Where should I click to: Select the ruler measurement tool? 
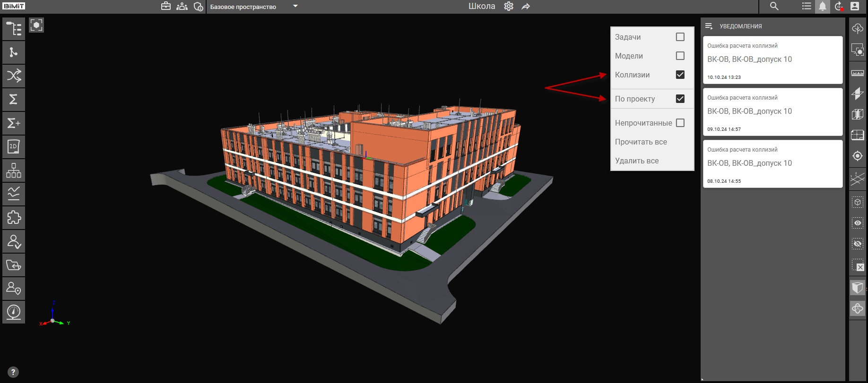tap(857, 73)
